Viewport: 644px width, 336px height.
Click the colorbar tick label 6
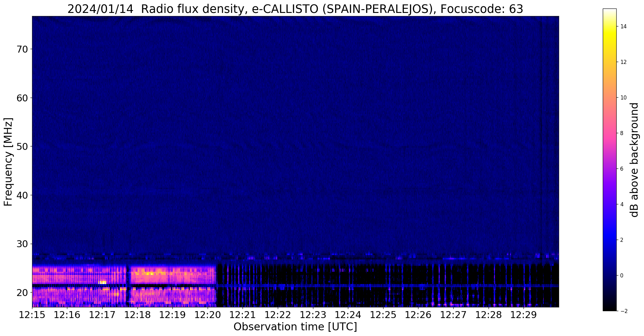(x=621, y=169)
